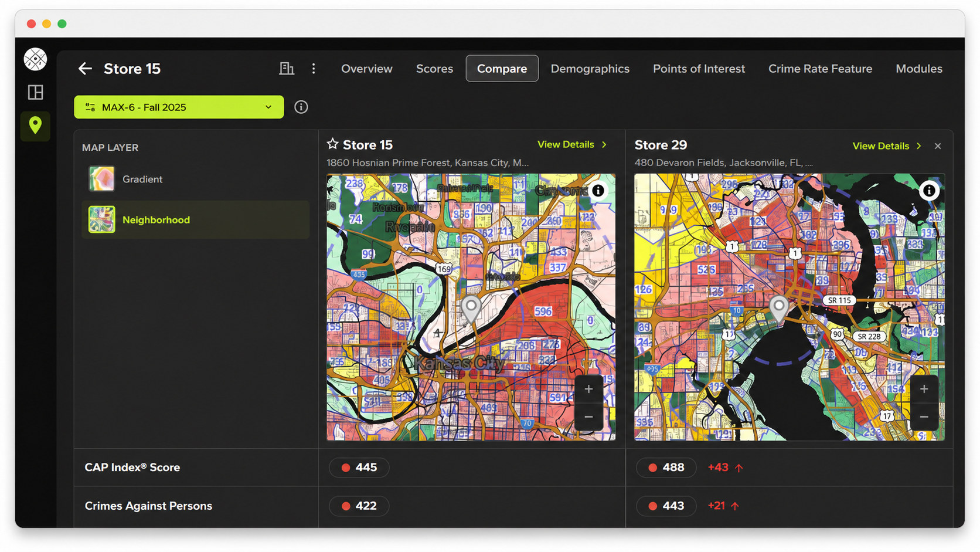This screenshot has height=552, width=980.
Task: Click the location marker on Store 29 map
Action: tap(778, 309)
